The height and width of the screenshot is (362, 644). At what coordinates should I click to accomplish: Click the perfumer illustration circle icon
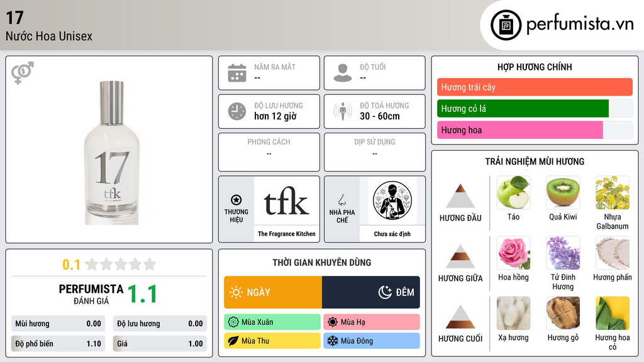point(392,200)
